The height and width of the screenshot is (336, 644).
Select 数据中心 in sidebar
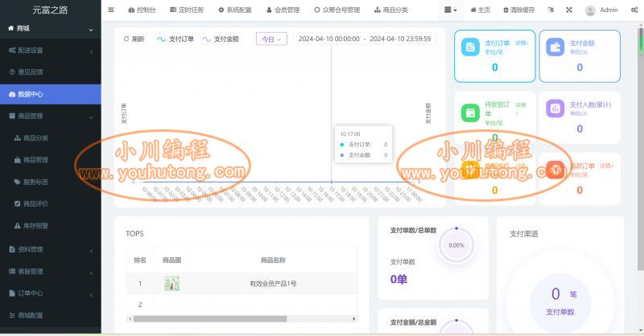click(x=51, y=94)
